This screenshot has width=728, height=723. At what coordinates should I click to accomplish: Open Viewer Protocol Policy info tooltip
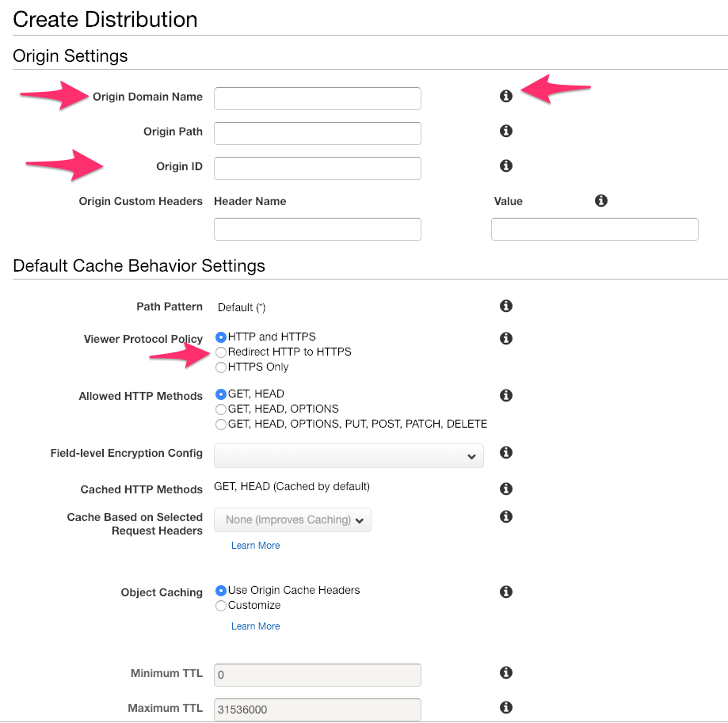506,338
